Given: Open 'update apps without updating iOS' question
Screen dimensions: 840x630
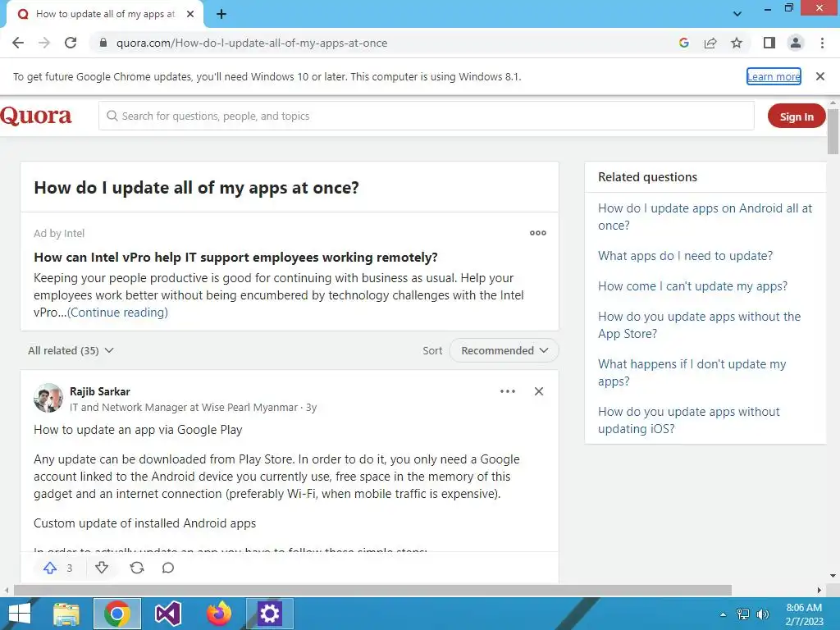Looking at the screenshot, I should pos(688,421).
